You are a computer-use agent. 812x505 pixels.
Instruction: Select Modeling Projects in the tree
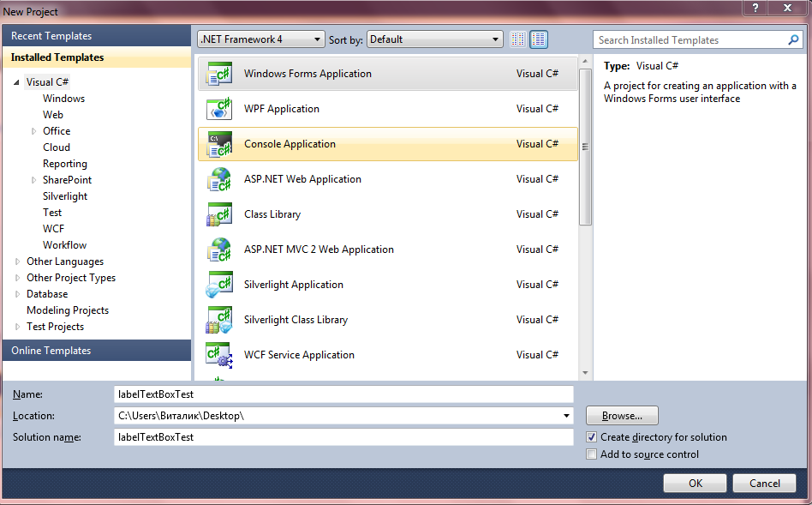tap(68, 310)
